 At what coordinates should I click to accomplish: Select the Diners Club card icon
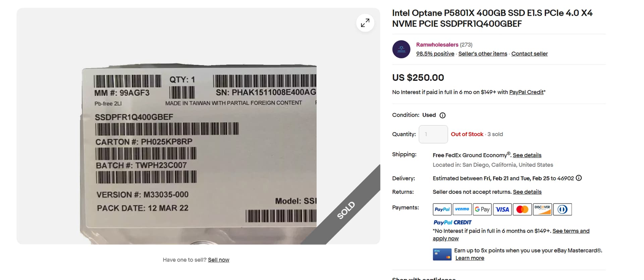click(x=562, y=209)
